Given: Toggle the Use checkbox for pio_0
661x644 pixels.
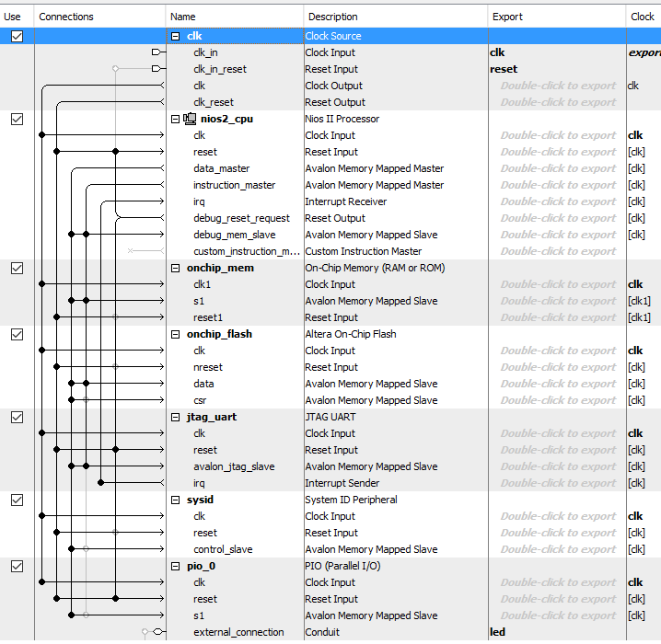Looking at the screenshot, I should coord(17,566).
